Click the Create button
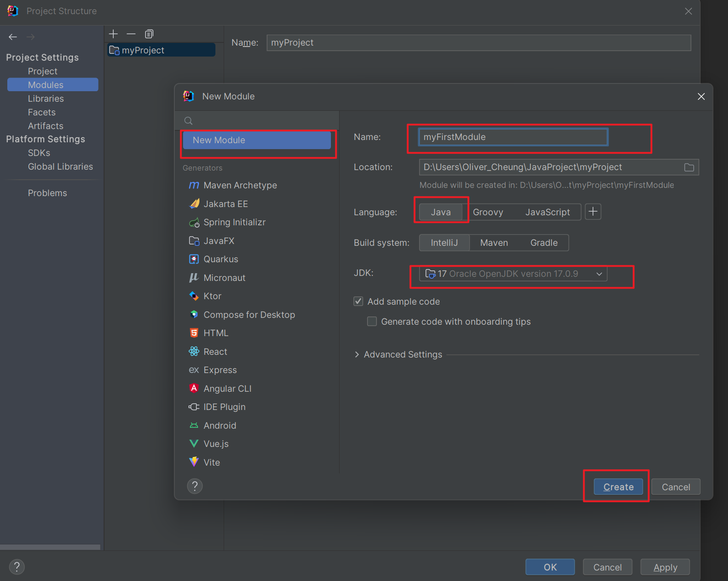 click(x=618, y=487)
